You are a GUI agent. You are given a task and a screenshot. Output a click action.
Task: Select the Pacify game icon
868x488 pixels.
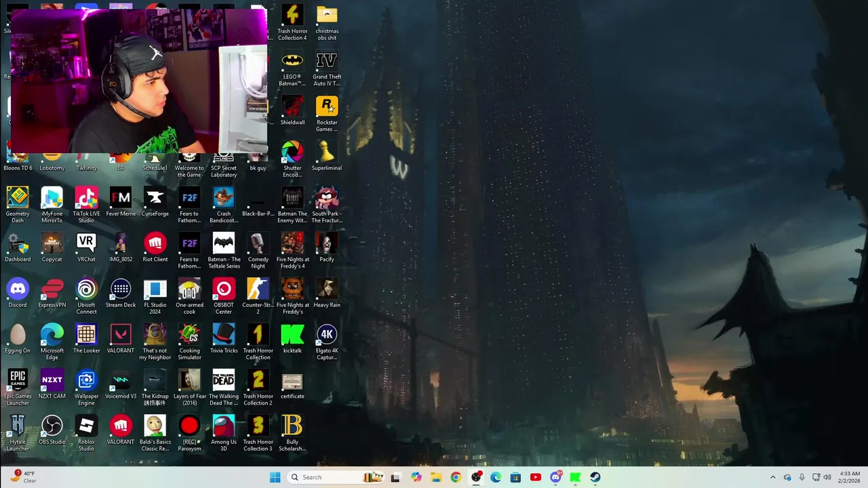pyautogui.click(x=327, y=247)
